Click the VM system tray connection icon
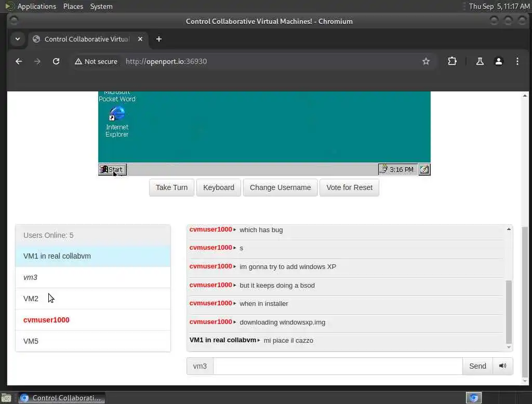This screenshot has height=404, width=532. pos(383,169)
